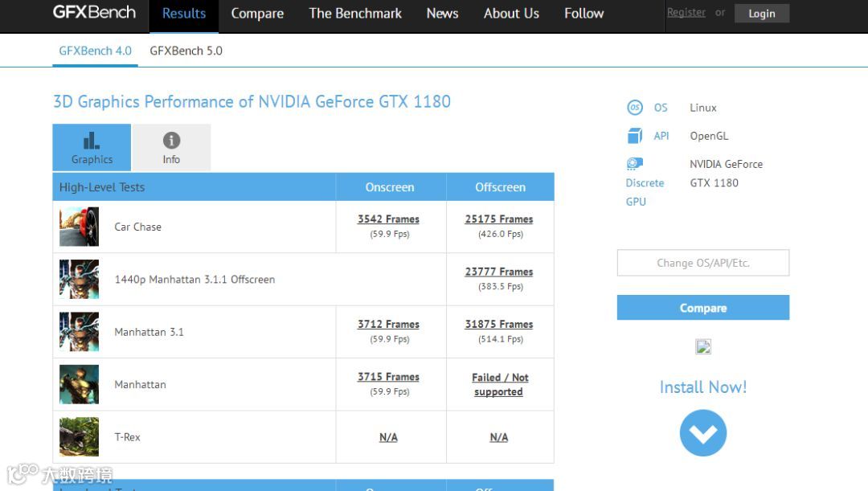
Task: Click the page title about GTX 1180
Action: point(252,102)
